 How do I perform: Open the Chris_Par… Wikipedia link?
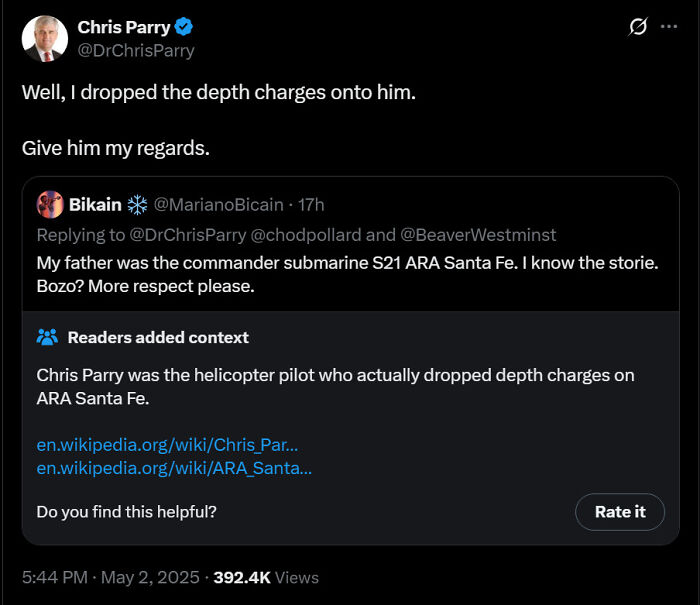pos(167,445)
